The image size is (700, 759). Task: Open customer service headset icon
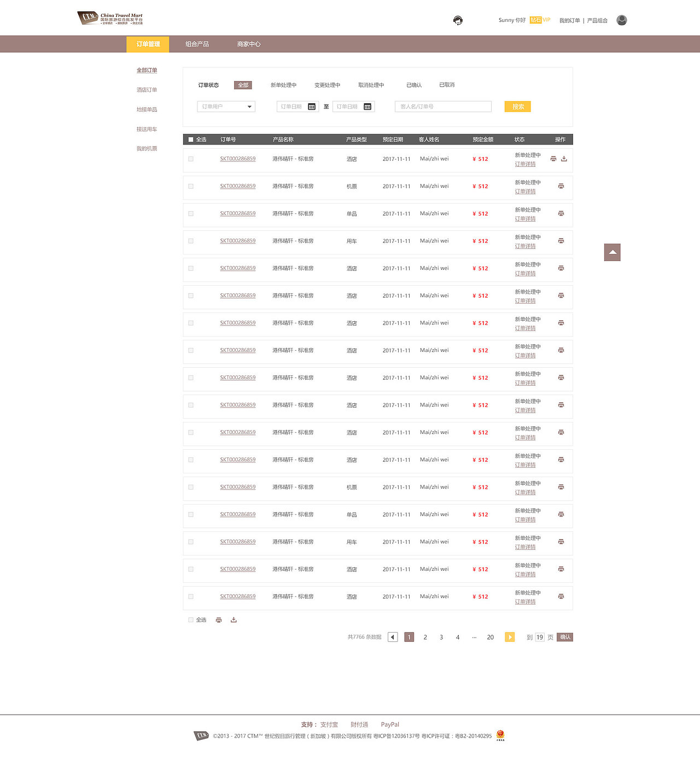point(458,20)
